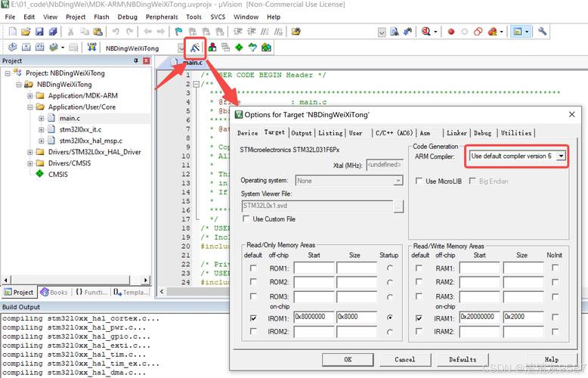Screen dimensions: 588x378
Task: Tick the IRAM1 NoInit checkbox
Action: 556,318
